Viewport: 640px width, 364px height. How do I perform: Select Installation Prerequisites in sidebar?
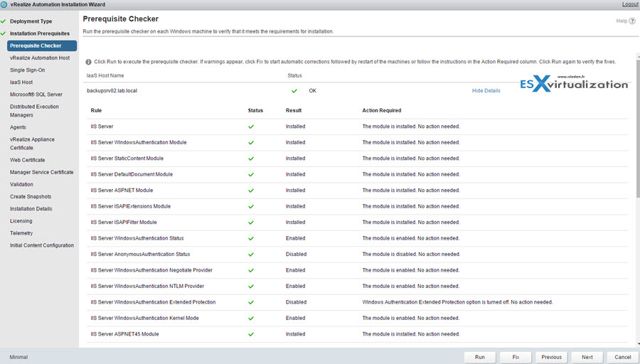pos(40,33)
